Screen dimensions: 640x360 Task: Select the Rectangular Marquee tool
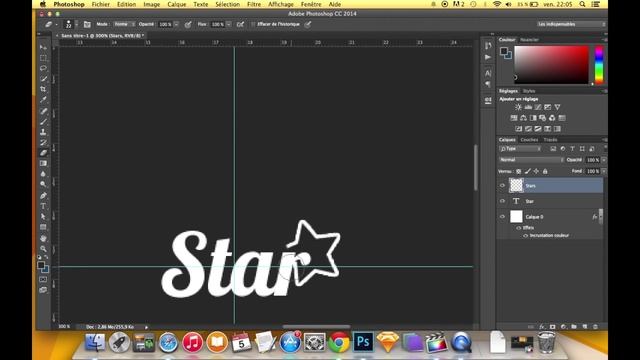click(x=43, y=58)
